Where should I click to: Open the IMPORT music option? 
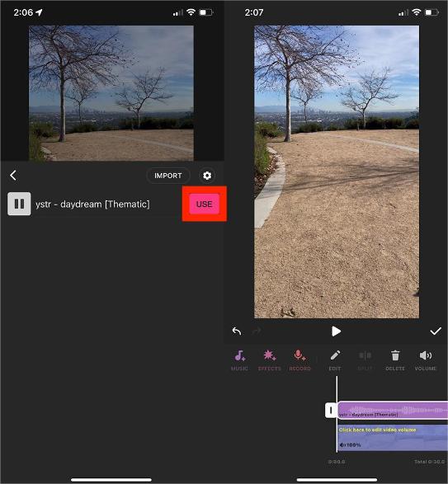[x=168, y=176]
